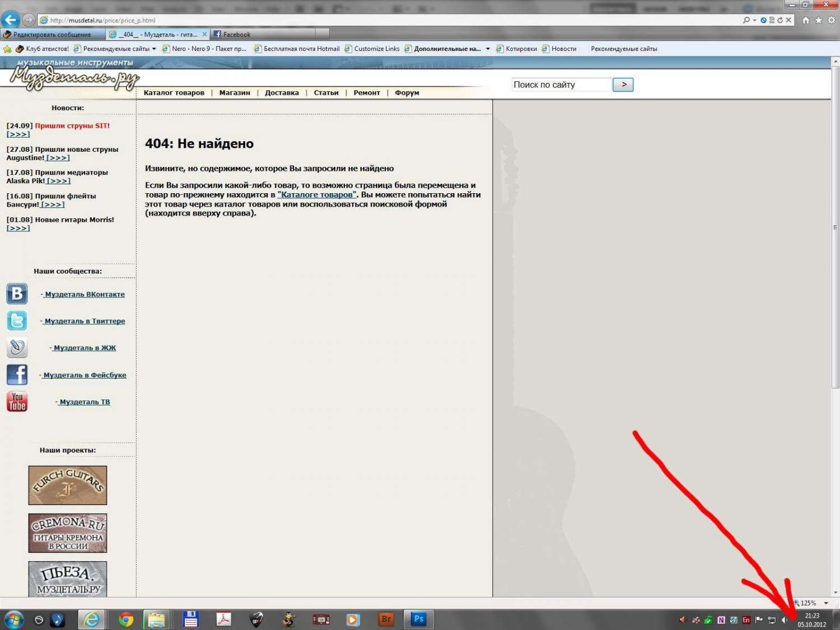Click the OneNote icon in the system tray

point(721,620)
